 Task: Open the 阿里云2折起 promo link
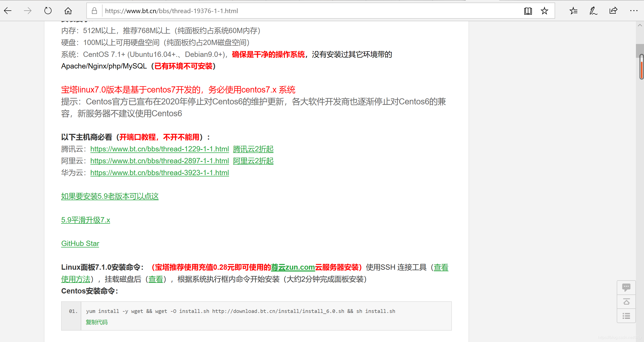point(253,161)
